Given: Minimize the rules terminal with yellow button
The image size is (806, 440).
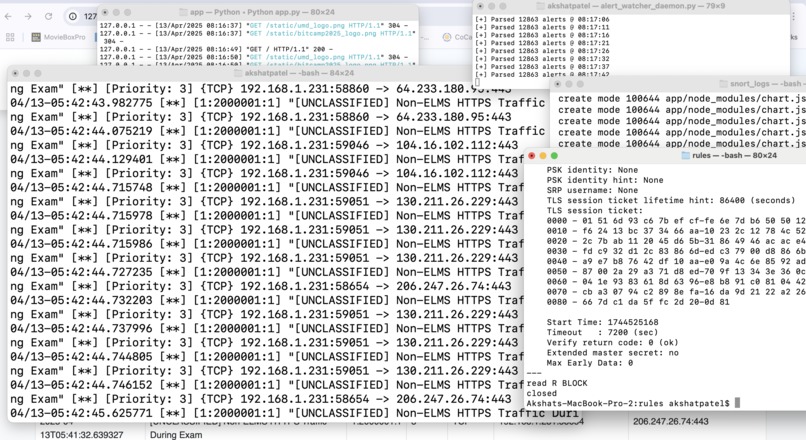Looking at the screenshot, I should (x=543, y=155).
